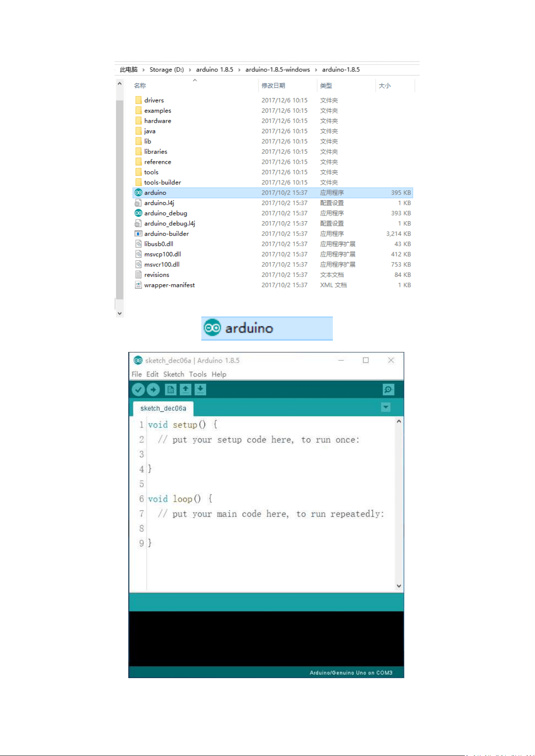
Task: Click the arduino-1.8.5-windows breadcrumb
Action: pyautogui.click(x=278, y=69)
